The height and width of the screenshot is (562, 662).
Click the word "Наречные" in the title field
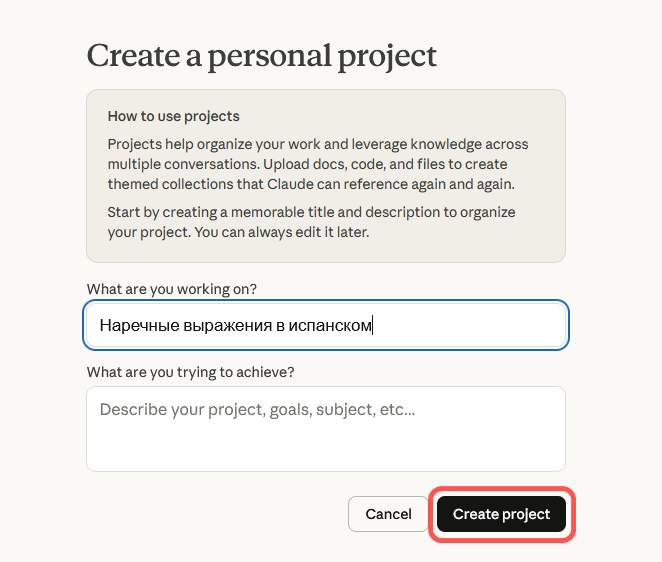(137, 325)
